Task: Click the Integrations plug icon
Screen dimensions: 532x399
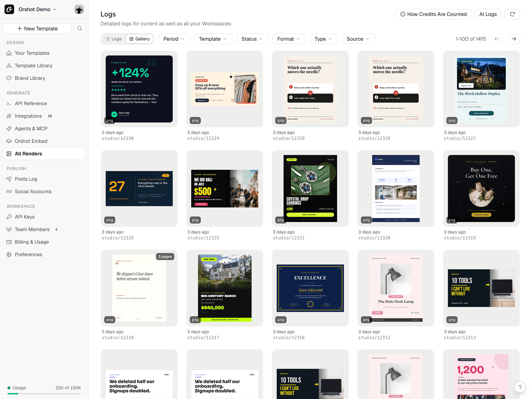Action: tap(9, 116)
